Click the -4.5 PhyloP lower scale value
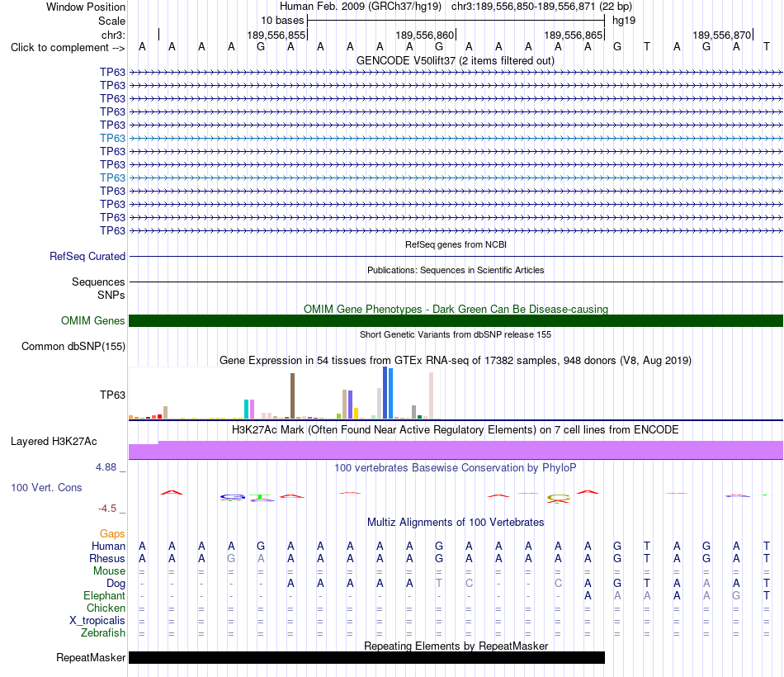Viewport: 784px width, 677px height. tap(107, 509)
